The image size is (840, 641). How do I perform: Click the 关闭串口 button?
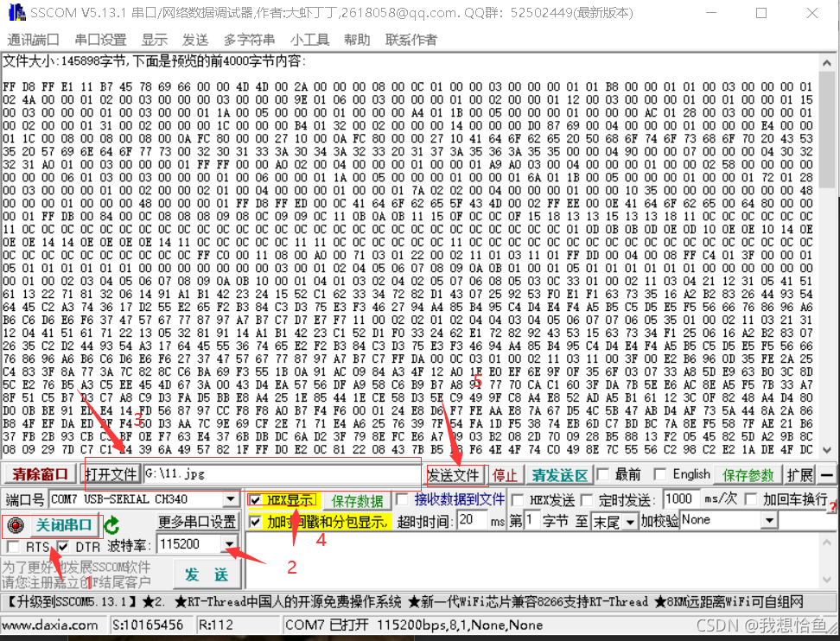click(63, 525)
